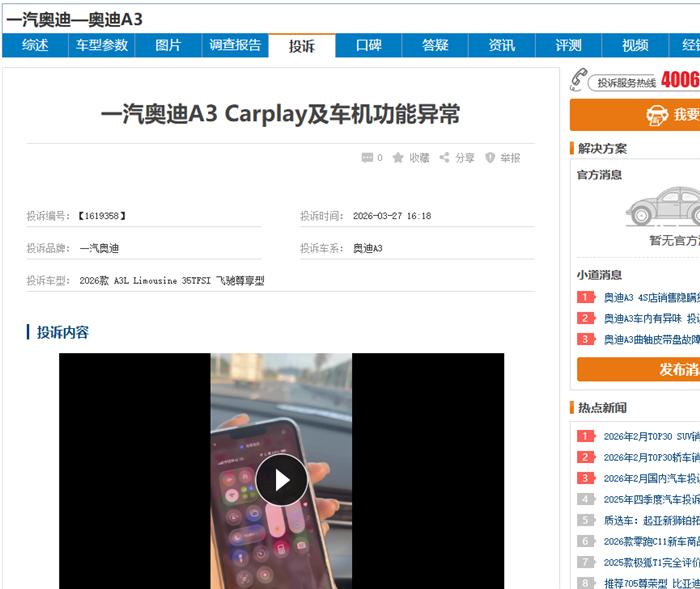Open the 答疑 Q&A tab

435,45
